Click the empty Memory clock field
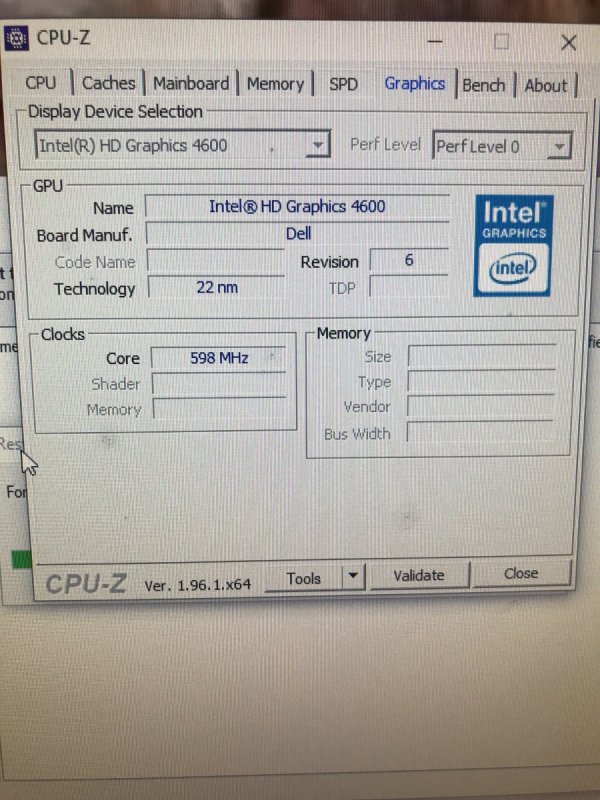This screenshot has height=800, width=600. (220, 409)
